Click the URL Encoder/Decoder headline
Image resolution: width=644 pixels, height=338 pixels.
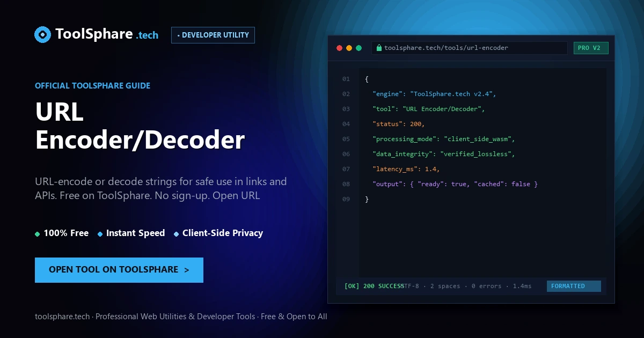pyautogui.click(x=140, y=126)
